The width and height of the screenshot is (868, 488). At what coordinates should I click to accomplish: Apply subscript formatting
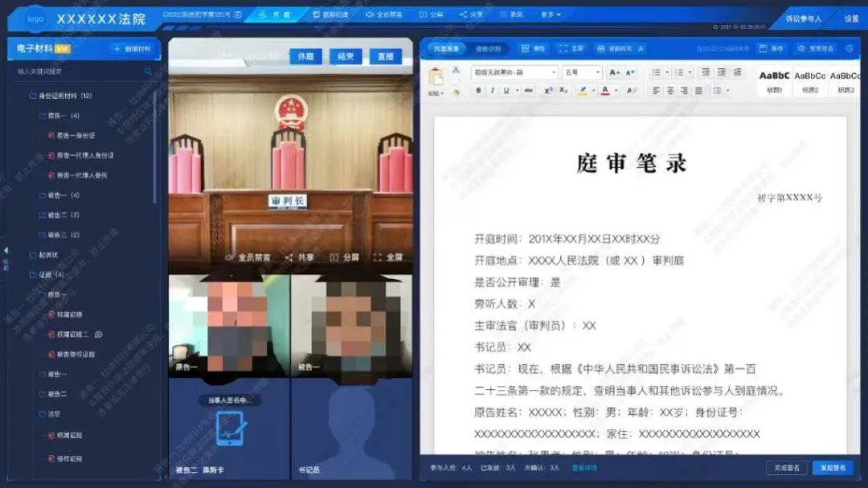(x=563, y=90)
